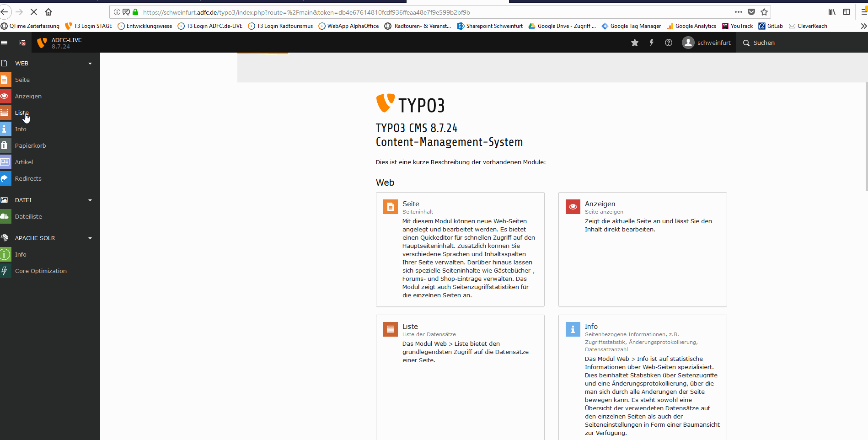Open the bookmarks star in top bar
This screenshot has width=868, height=440.
(x=635, y=43)
